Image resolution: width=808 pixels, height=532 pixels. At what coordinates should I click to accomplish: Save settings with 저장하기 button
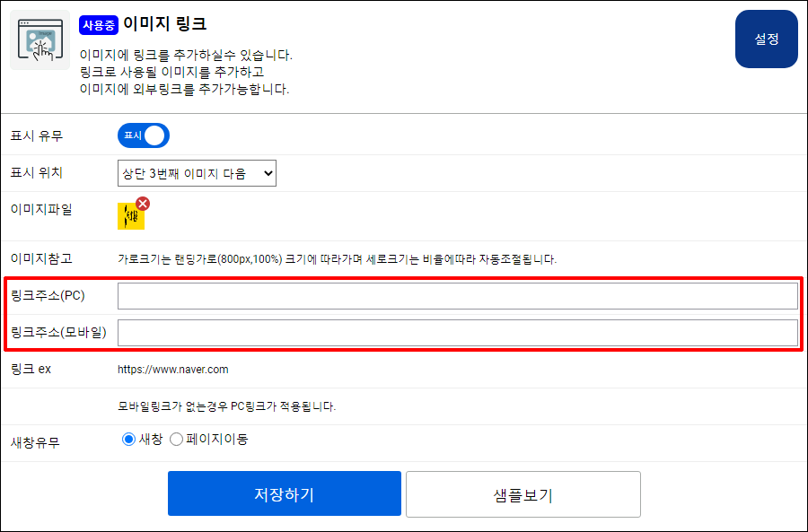pyautogui.click(x=284, y=493)
